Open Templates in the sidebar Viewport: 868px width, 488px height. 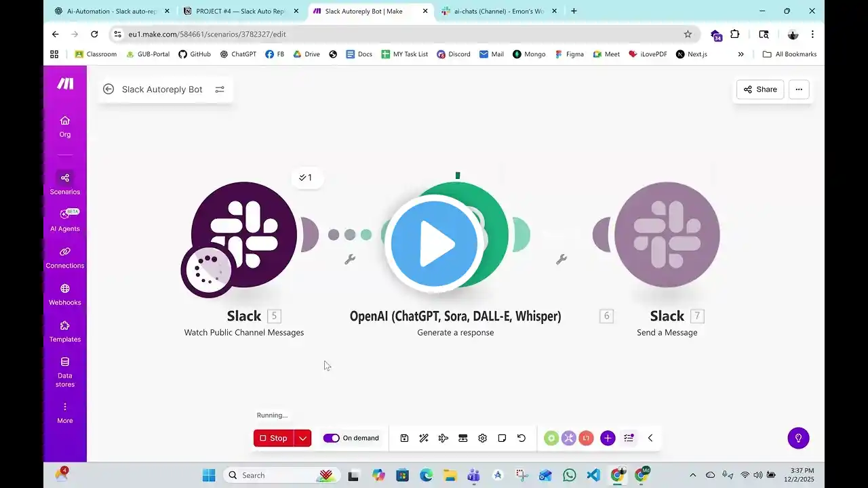(x=65, y=331)
